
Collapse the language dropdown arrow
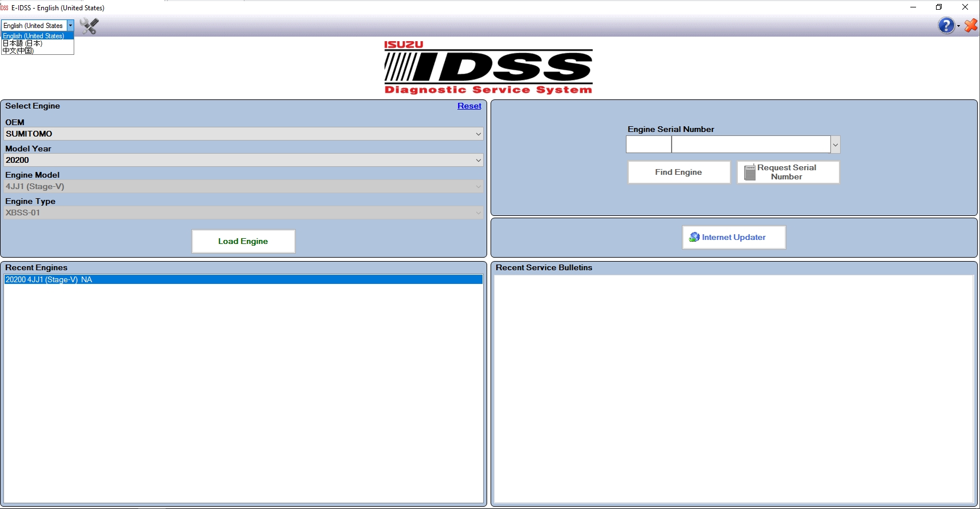(x=70, y=26)
